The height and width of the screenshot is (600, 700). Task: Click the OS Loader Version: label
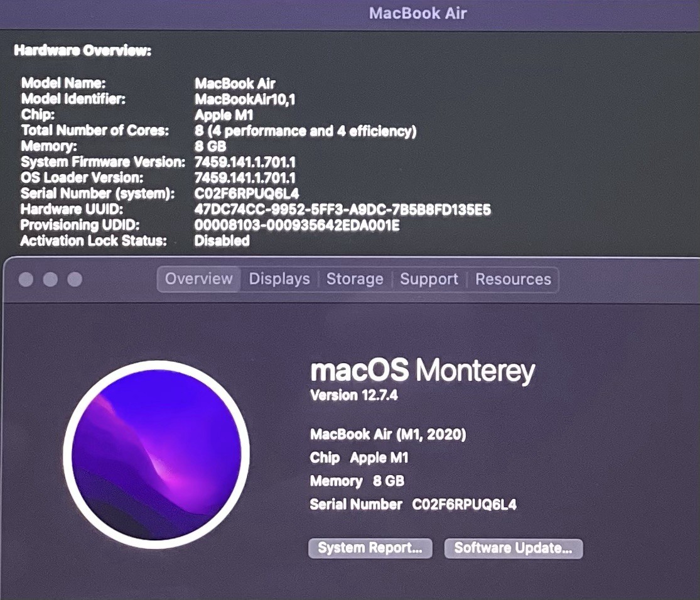click(82, 178)
